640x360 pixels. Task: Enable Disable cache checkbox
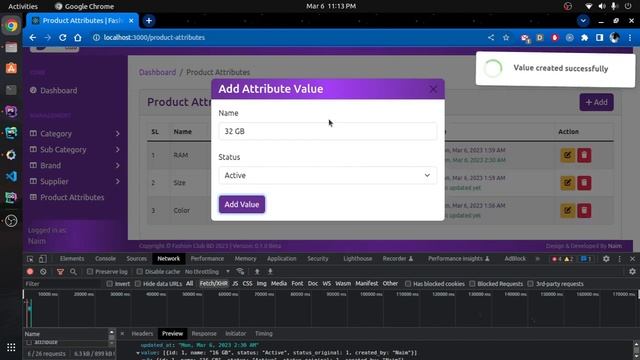[140, 272]
